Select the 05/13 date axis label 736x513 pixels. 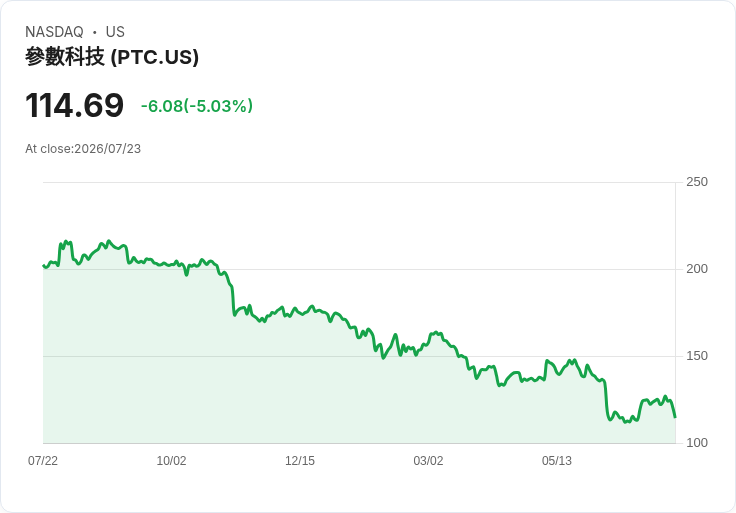557,461
